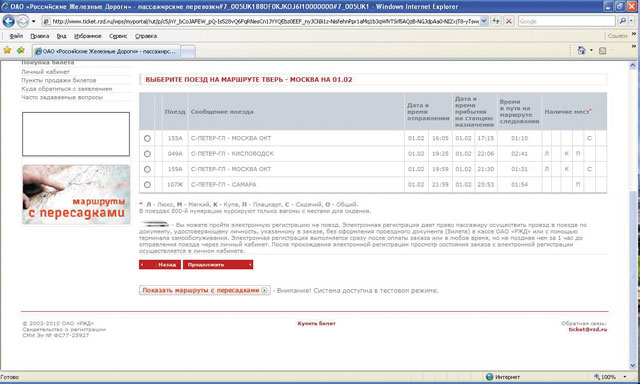Click Показать маршруты с пересадками button
This screenshot has width=640, height=384.
tap(204, 290)
